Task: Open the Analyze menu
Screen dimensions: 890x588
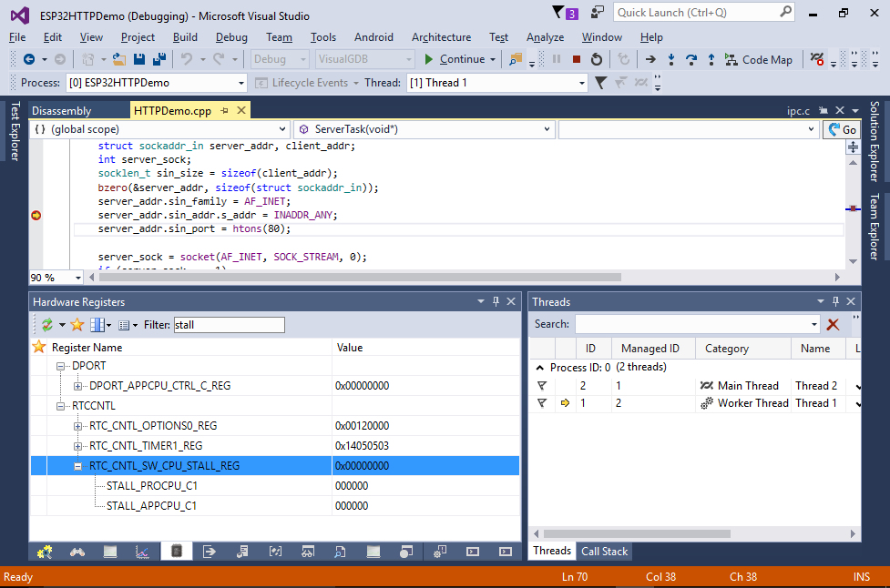Action: pyautogui.click(x=545, y=36)
